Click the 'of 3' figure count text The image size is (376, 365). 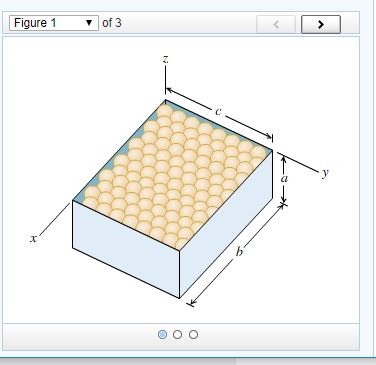(112, 23)
